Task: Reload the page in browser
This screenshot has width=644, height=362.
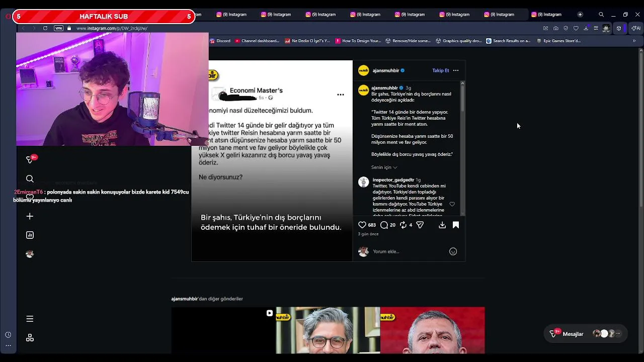Action: tap(45, 28)
